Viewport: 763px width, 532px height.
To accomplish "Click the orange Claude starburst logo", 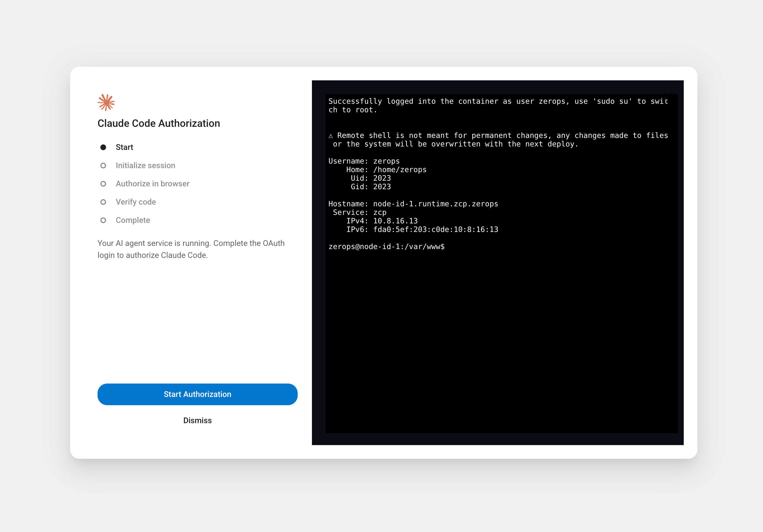I will point(106,102).
